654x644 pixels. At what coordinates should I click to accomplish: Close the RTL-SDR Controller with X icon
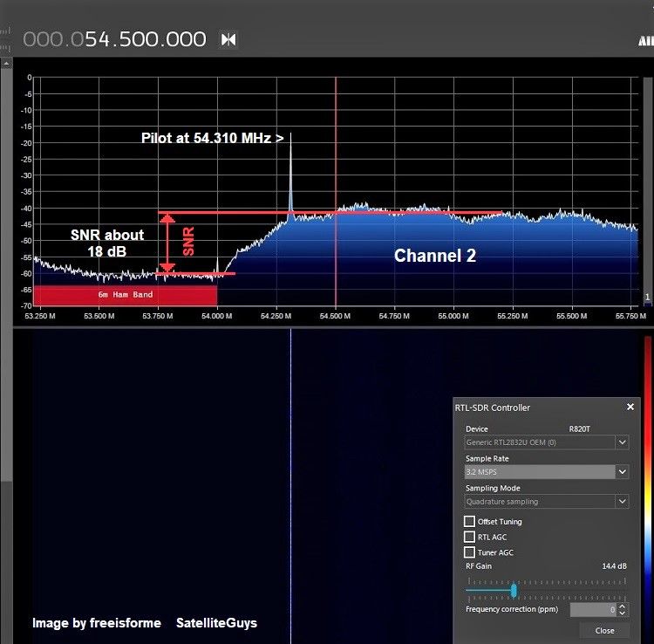coord(630,407)
